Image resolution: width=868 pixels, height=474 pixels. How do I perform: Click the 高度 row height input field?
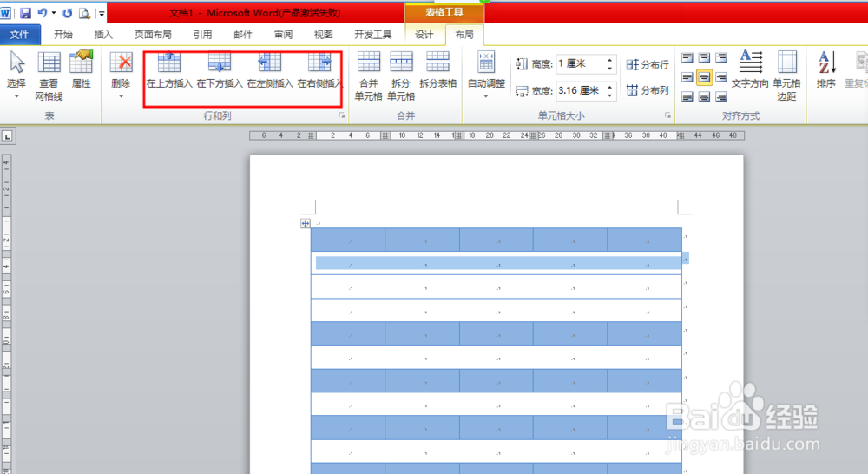point(580,63)
